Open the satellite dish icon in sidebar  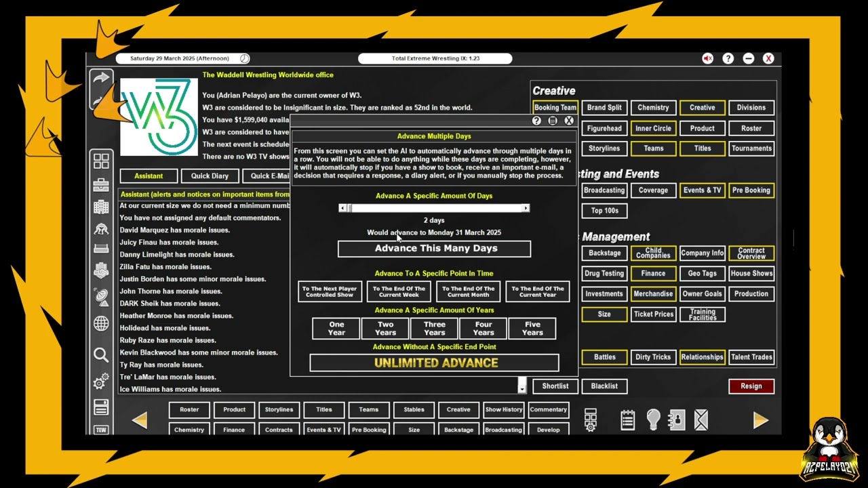click(x=101, y=296)
